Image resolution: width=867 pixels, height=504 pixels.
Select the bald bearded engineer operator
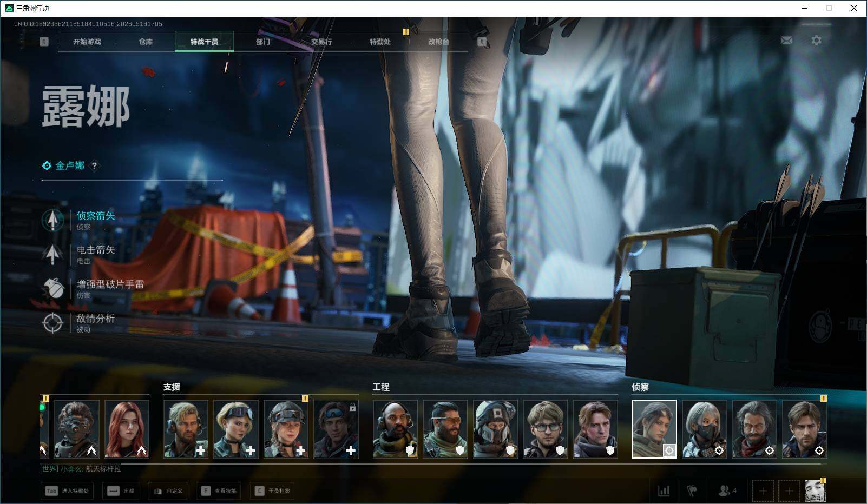(395, 429)
